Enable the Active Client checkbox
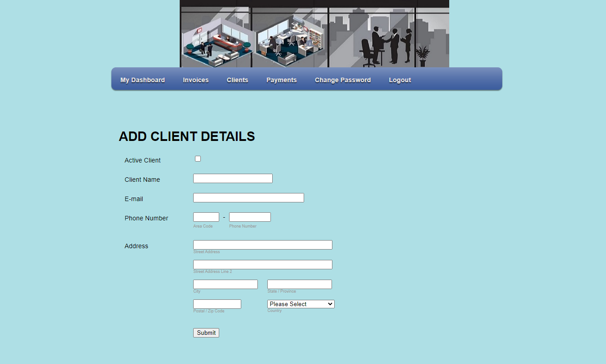606x364 pixels. click(x=198, y=158)
